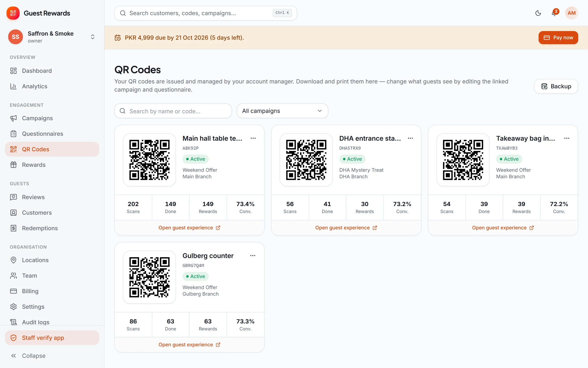588x368 pixels.
Task: Click the calendar icon in payment banner
Action: (x=118, y=38)
